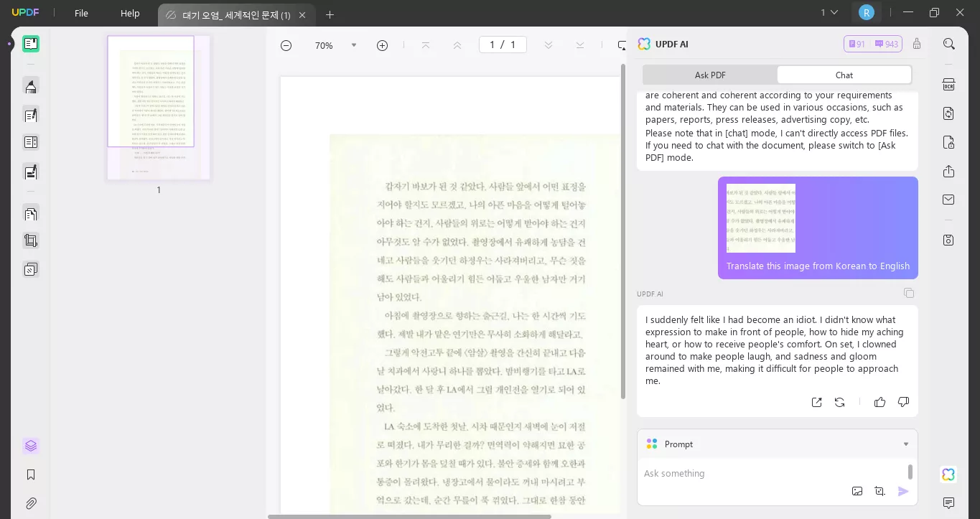Attach a file in the sidebar
Viewport: 980px width, 519px height.
coord(31,503)
